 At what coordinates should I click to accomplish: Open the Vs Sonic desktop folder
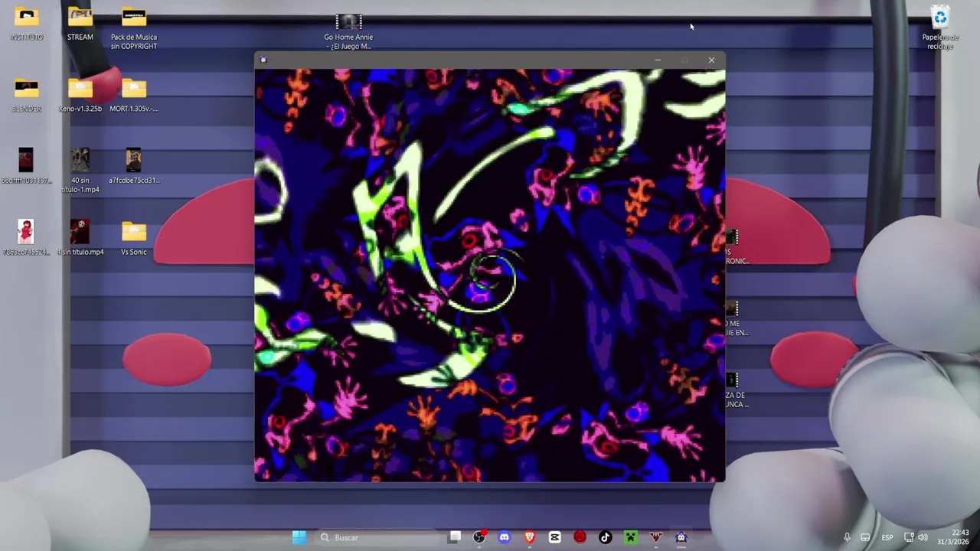coord(133,238)
